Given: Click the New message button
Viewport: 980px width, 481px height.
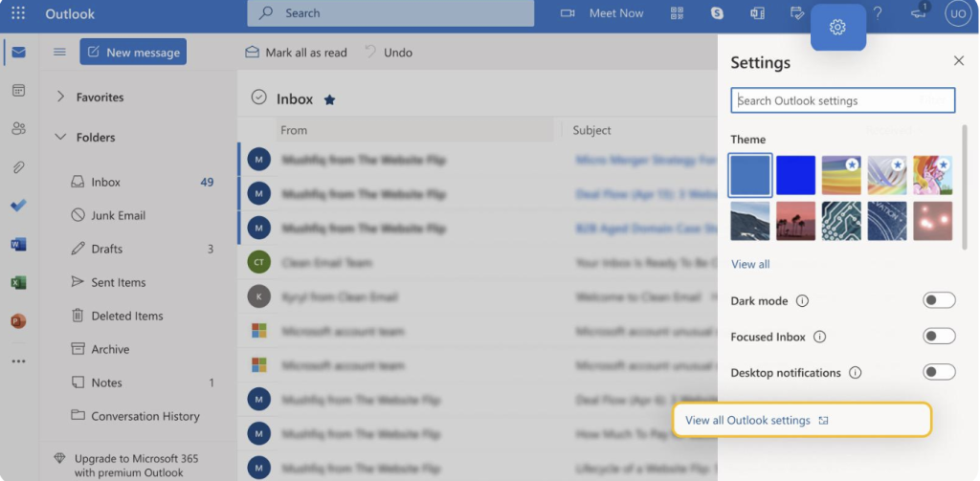Looking at the screenshot, I should click(133, 52).
